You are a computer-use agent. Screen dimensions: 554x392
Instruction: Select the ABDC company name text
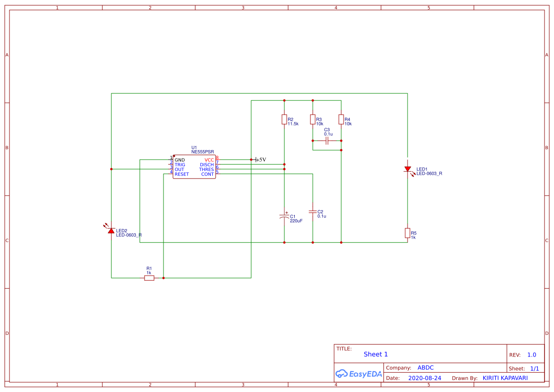426,367
